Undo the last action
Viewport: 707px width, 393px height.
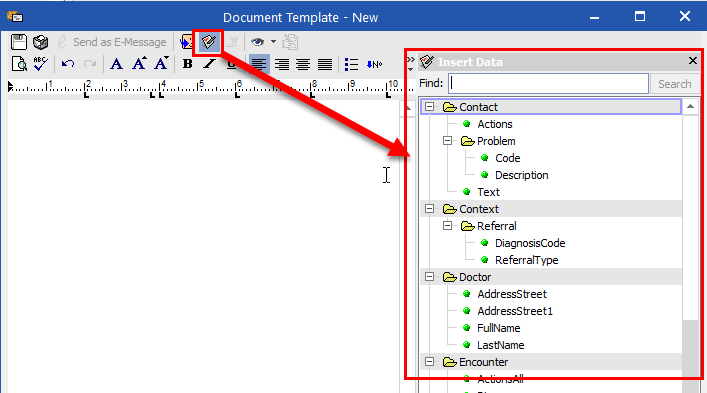[x=68, y=64]
